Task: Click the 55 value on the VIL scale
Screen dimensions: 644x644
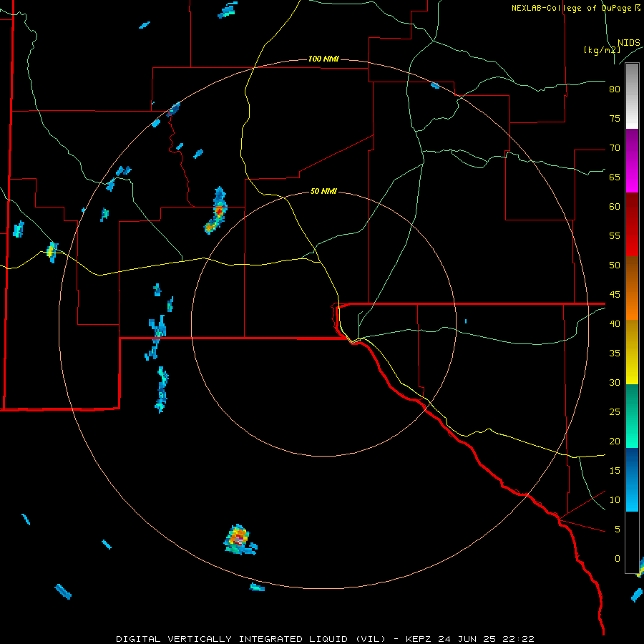Action: click(615, 235)
